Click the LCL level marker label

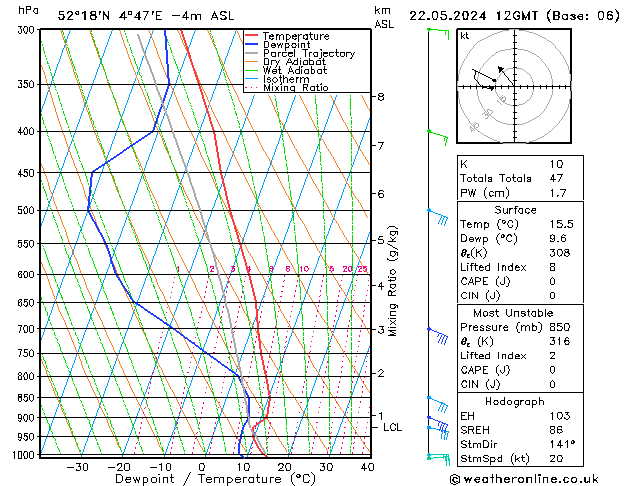click(x=392, y=427)
